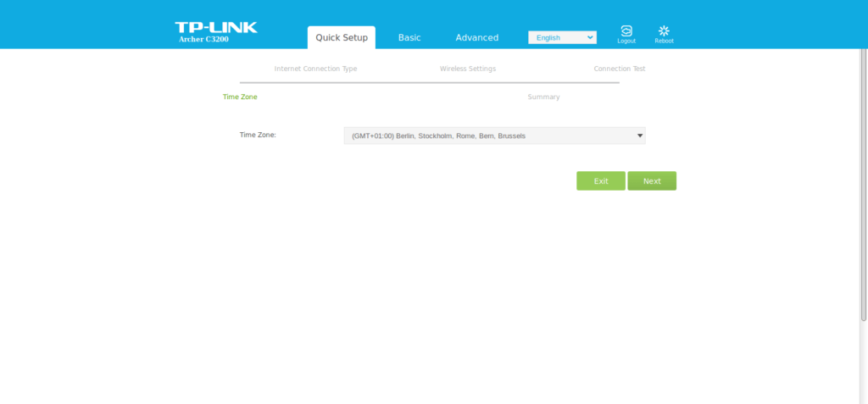Open the English language dropdown

[562, 37]
